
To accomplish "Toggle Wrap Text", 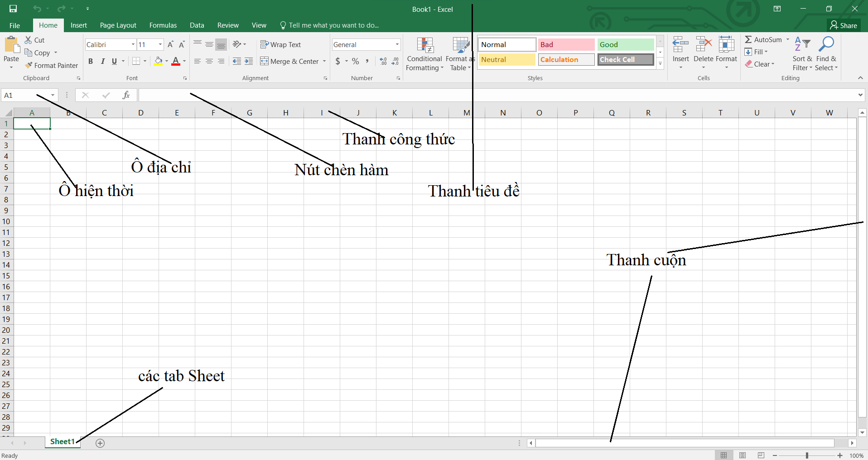I will [280, 44].
